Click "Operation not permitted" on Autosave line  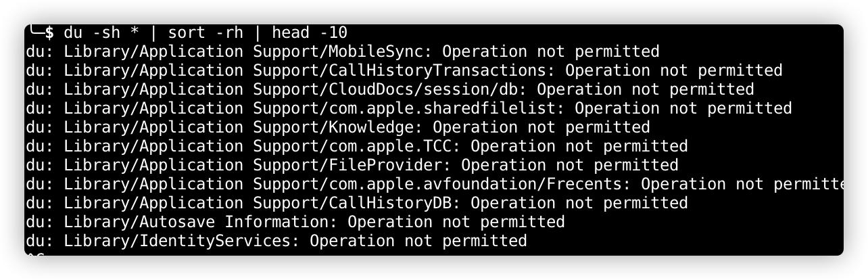coord(456,222)
